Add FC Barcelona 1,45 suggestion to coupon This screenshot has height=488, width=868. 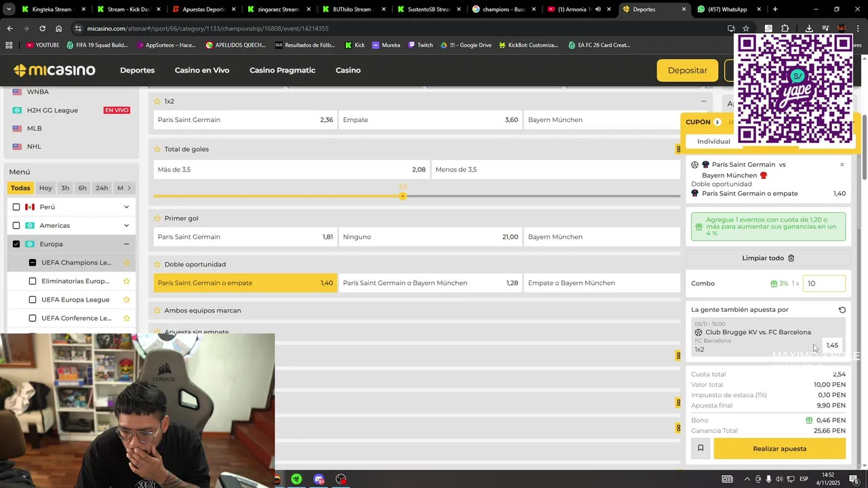[832, 346]
